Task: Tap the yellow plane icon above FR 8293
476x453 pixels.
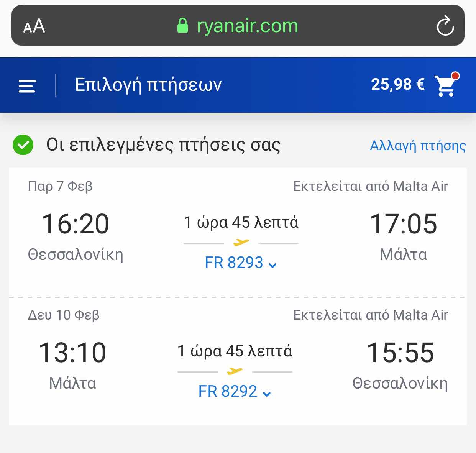Action: [241, 242]
